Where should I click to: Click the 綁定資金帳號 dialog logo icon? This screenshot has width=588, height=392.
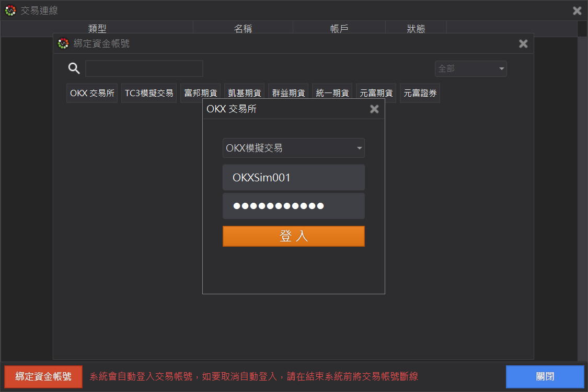[63, 44]
